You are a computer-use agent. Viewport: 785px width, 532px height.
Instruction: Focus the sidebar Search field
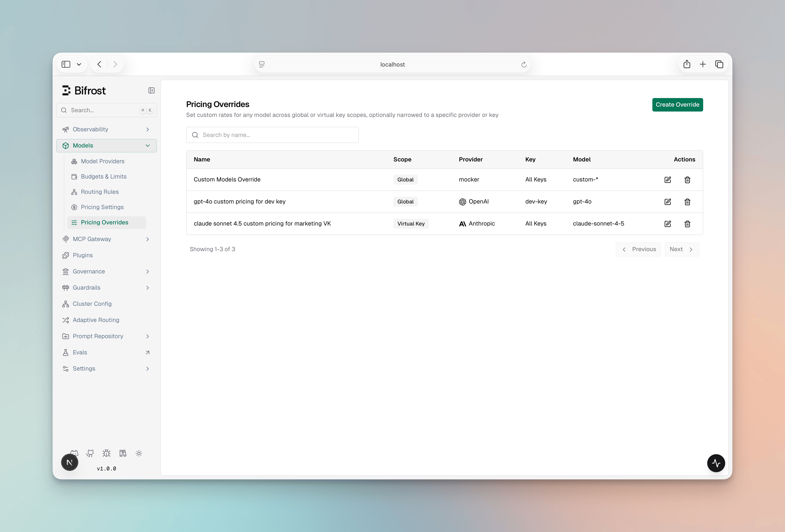tap(106, 110)
